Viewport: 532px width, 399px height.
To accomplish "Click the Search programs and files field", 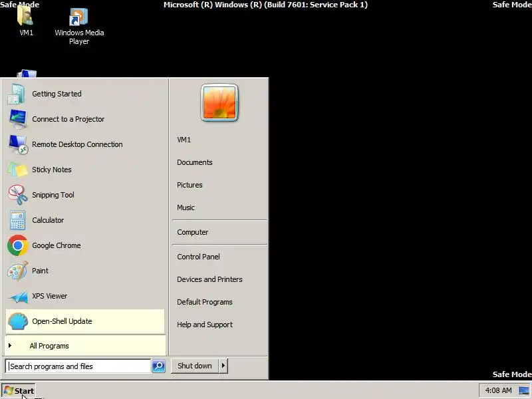I will (x=78, y=366).
